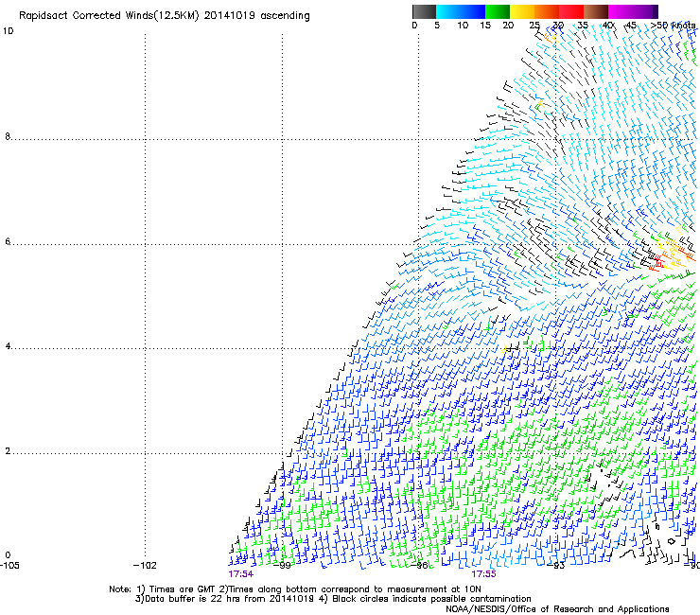
Task: Click the purple 17:54 time label
Action: click(x=240, y=574)
